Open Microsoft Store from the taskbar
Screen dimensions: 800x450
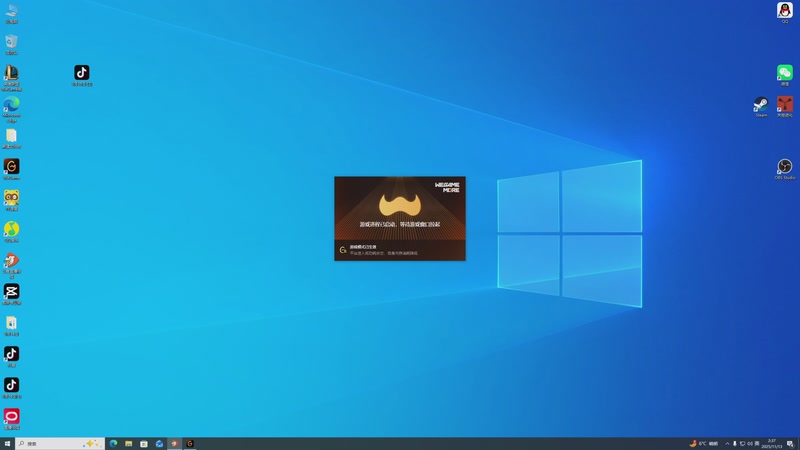click(x=144, y=444)
